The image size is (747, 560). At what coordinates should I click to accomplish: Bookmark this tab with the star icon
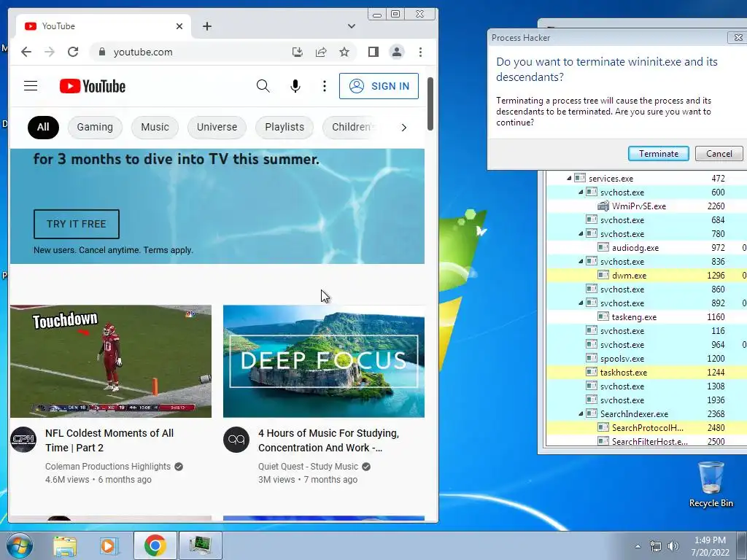344,52
